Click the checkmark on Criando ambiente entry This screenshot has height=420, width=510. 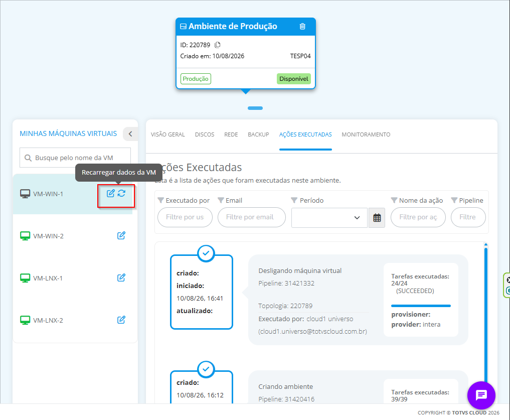tap(206, 369)
